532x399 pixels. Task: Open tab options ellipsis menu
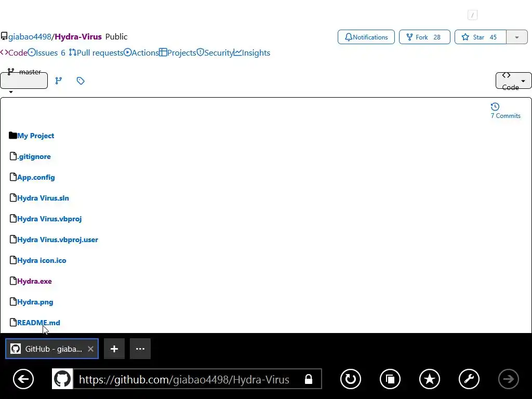pyautogui.click(x=140, y=349)
